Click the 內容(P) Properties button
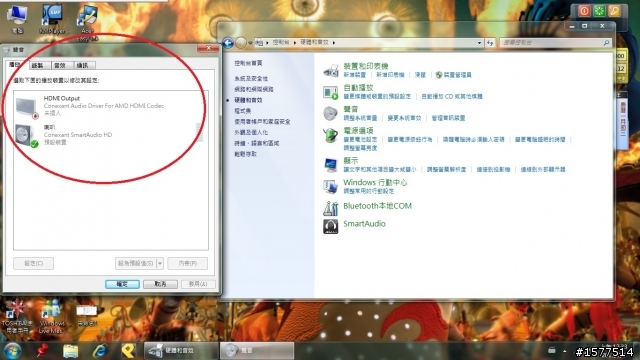 pyautogui.click(x=188, y=263)
